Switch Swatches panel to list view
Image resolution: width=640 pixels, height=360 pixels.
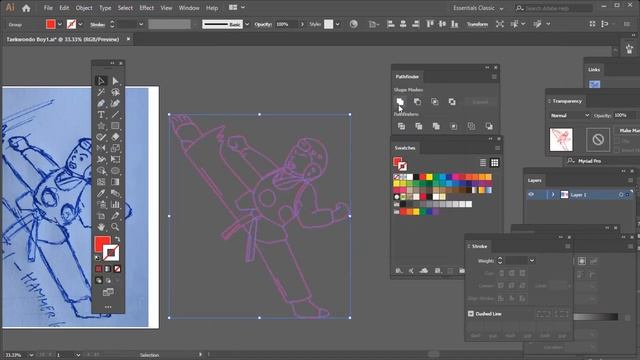483,162
